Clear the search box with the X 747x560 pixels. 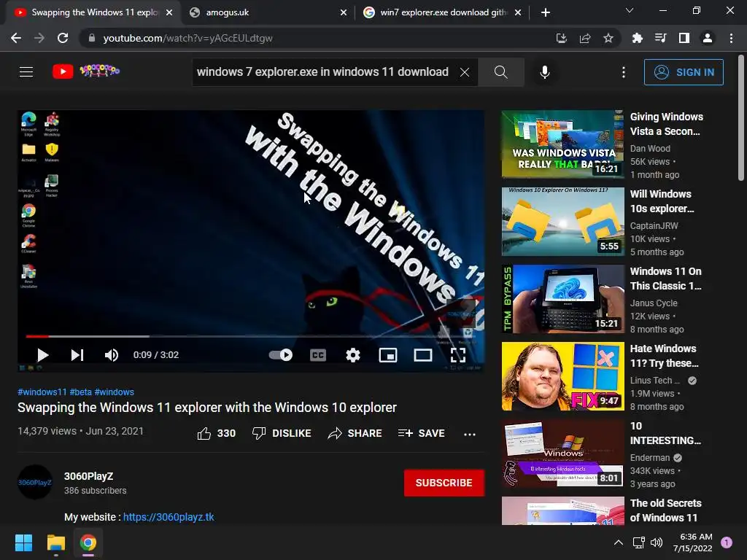pos(465,72)
